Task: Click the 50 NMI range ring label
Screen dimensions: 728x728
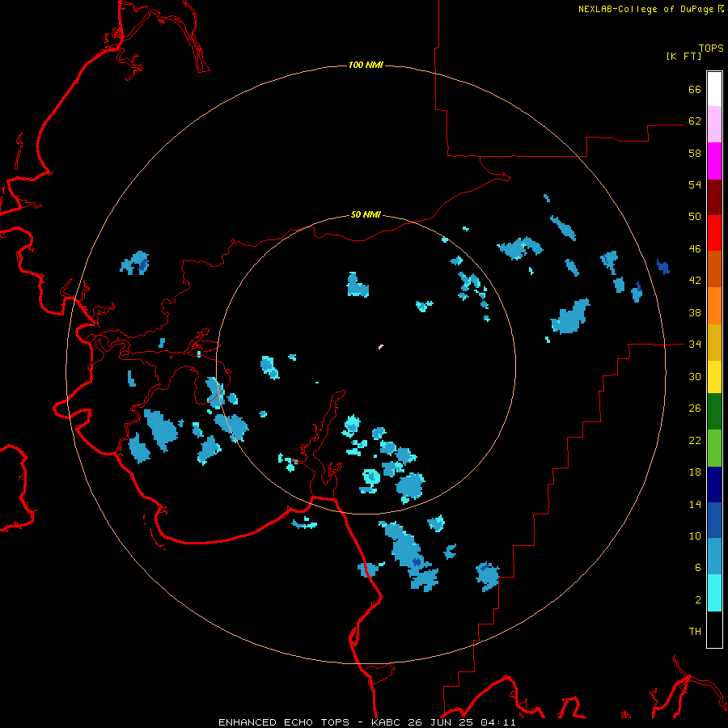Action: pyautogui.click(x=366, y=214)
